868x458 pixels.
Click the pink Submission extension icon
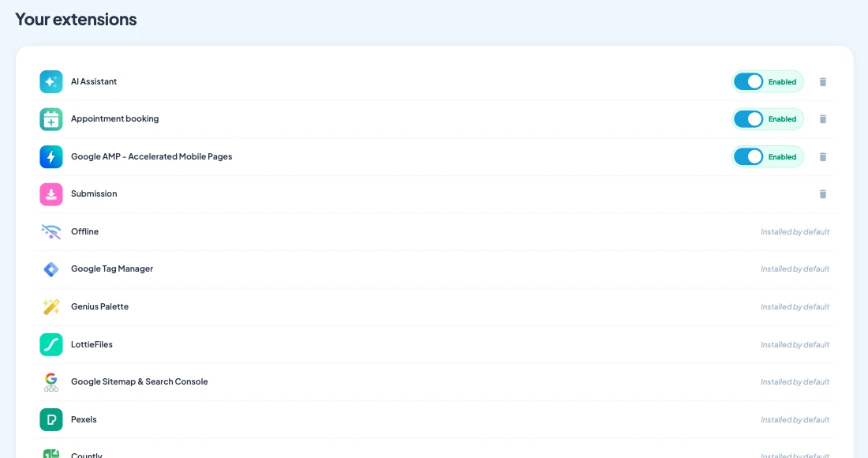pos(51,194)
